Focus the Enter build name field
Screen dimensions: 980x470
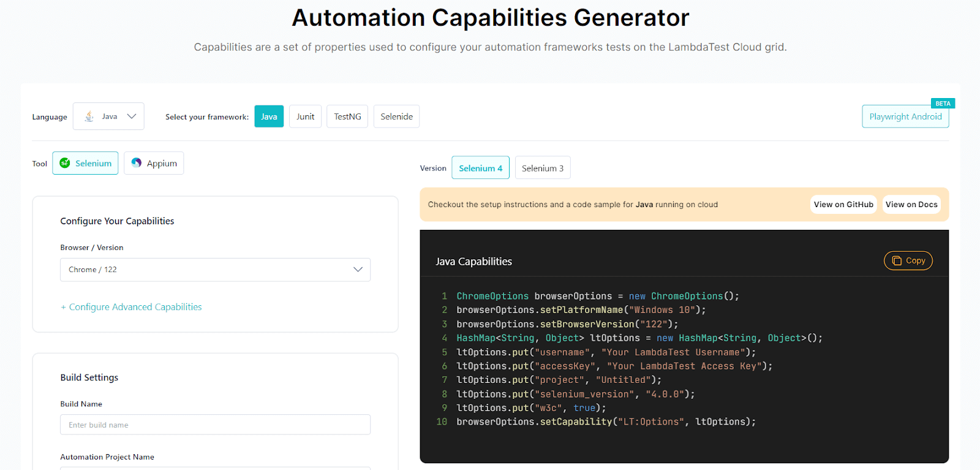[x=215, y=425]
